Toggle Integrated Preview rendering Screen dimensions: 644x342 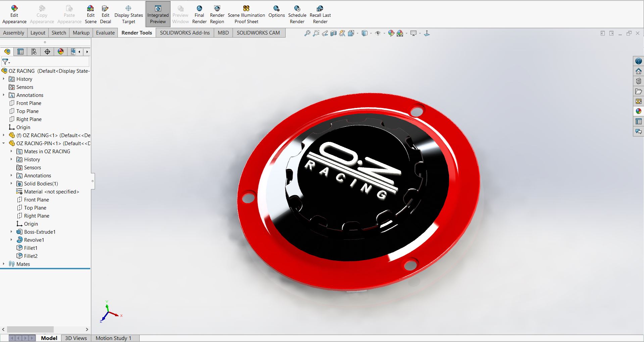tap(158, 14)
